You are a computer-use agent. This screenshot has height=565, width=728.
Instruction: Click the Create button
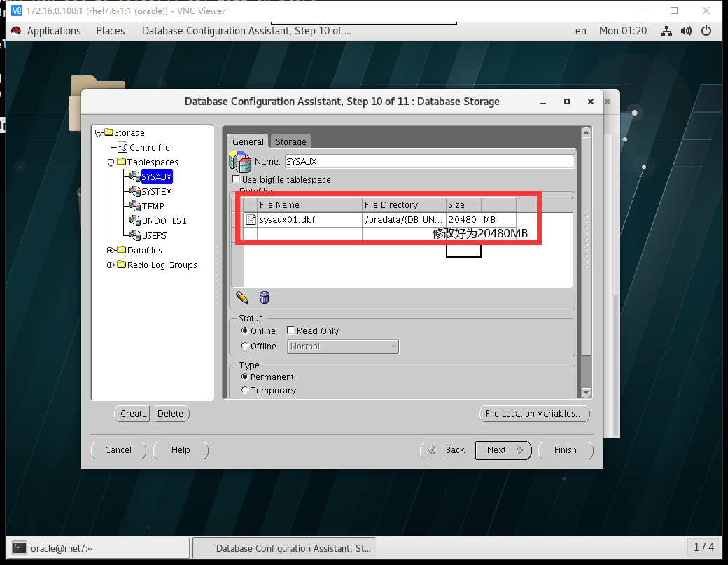coord(132,414)
